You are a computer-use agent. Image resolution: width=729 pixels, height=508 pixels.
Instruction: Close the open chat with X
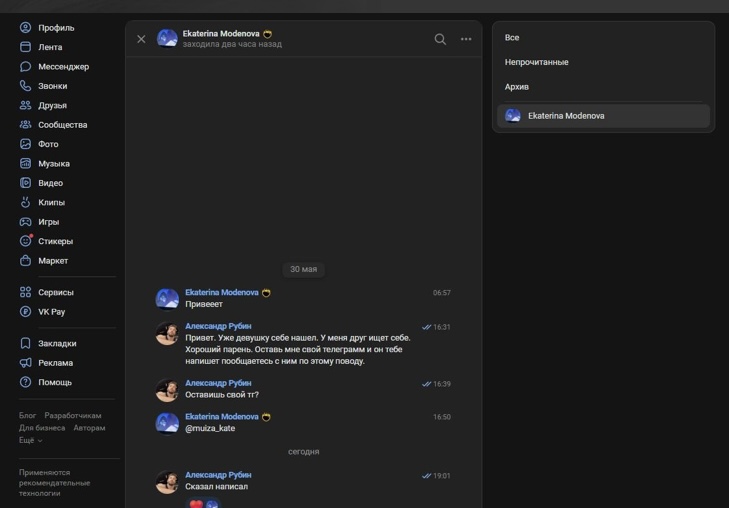(141, 39)
